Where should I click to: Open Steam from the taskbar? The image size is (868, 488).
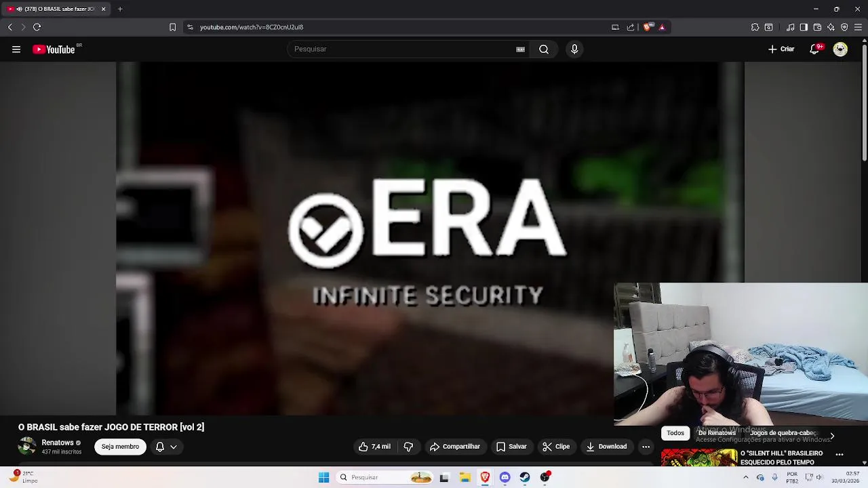525,477
